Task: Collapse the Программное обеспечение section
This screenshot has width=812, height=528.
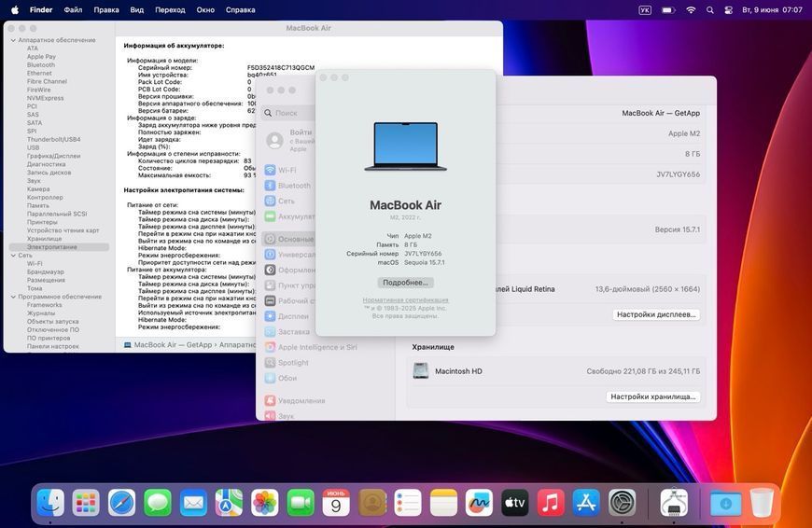Action: tap(13, 297)
